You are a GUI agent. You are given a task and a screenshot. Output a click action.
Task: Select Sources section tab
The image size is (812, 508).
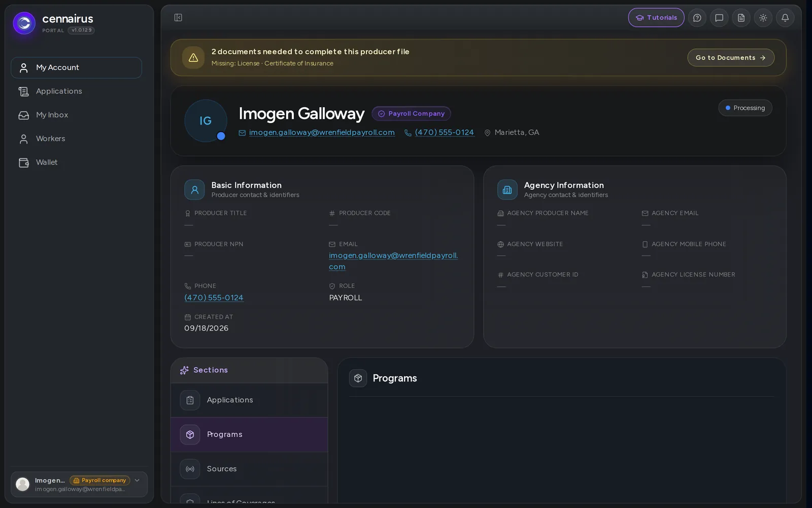coord(249,469)
